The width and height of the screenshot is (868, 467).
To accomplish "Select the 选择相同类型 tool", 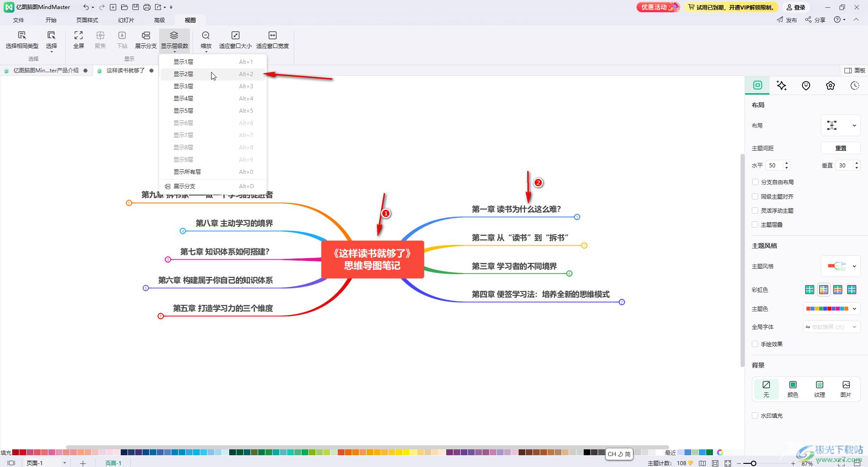I will tap(22, 40).
